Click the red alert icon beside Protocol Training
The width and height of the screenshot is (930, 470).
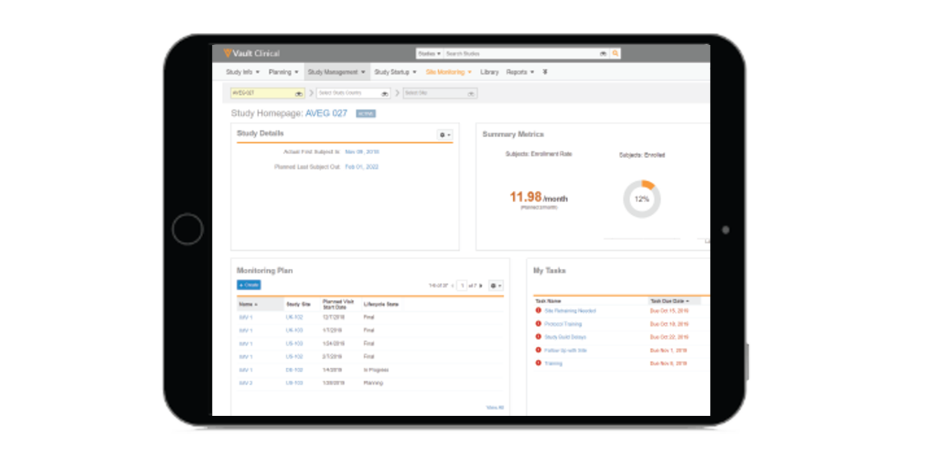pyautogui.click(x=538, y=324)
